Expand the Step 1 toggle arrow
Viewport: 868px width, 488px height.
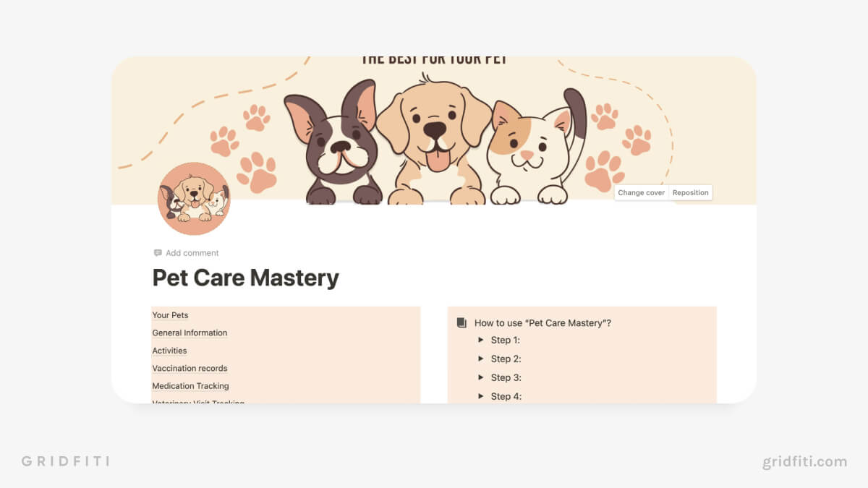pyautogui.click(x=480, y=340)
